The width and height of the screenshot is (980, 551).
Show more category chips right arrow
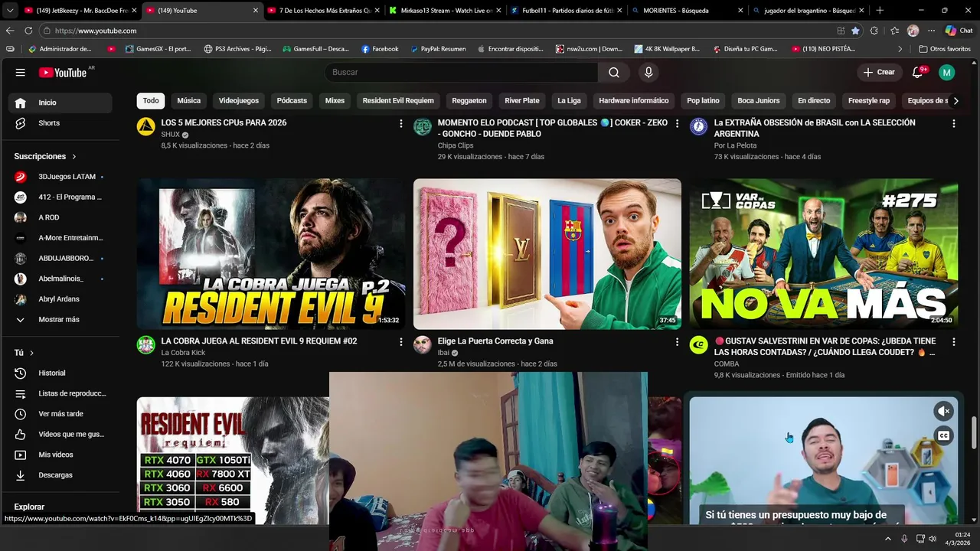pos(955,101)
